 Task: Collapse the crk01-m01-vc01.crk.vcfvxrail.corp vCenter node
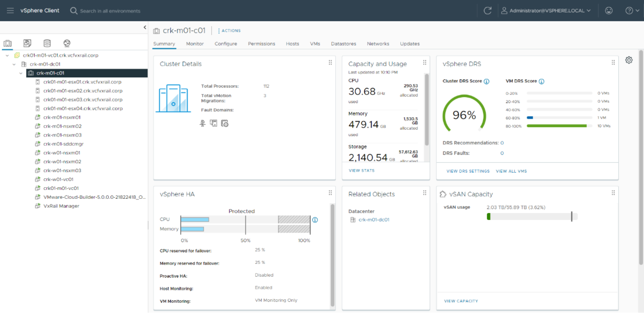pos(7,55)
